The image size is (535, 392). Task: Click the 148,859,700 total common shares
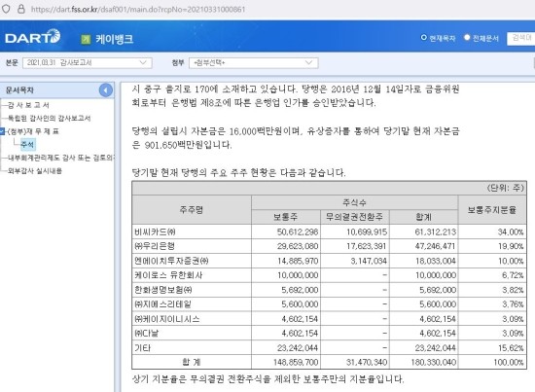(x=296, y=362)
